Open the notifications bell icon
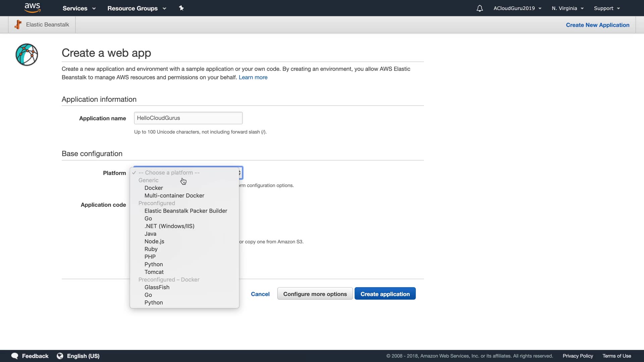The image size is (644, 362). click(479, 8)
